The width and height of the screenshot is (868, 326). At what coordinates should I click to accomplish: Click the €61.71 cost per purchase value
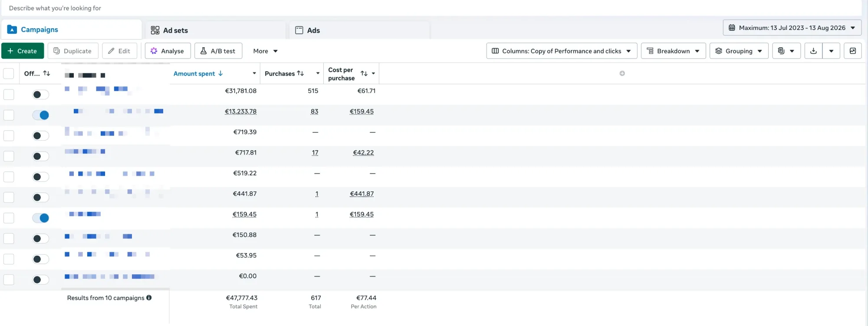tap(366, 91)
